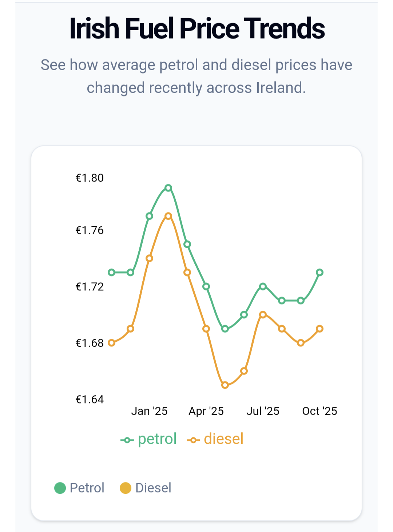Viewport: 393px width, 532px height.
Task: Click the green petrol line-marker legend icon
Action: pos(127,440)
